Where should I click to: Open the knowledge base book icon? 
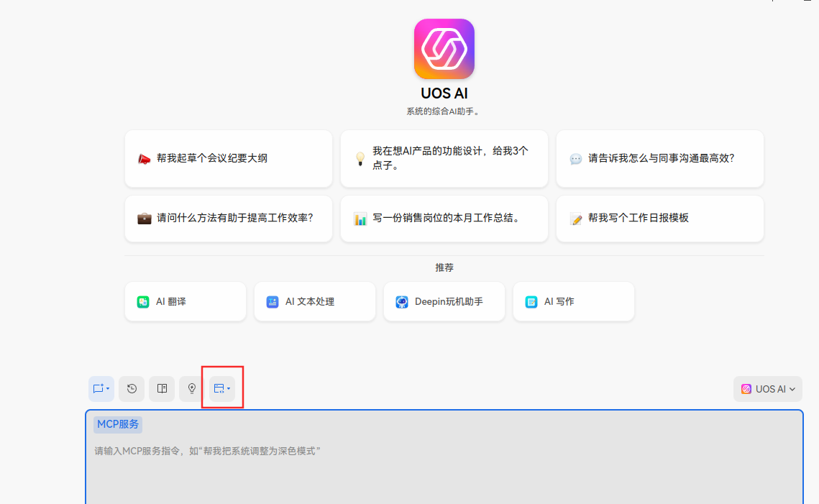tap(162, 388)
